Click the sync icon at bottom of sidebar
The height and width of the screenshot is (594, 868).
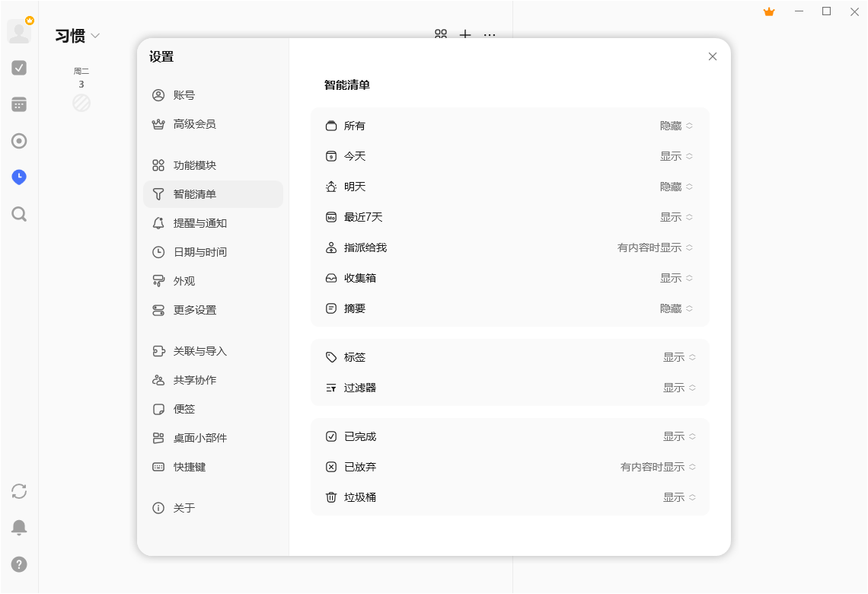tap(18, 491)
